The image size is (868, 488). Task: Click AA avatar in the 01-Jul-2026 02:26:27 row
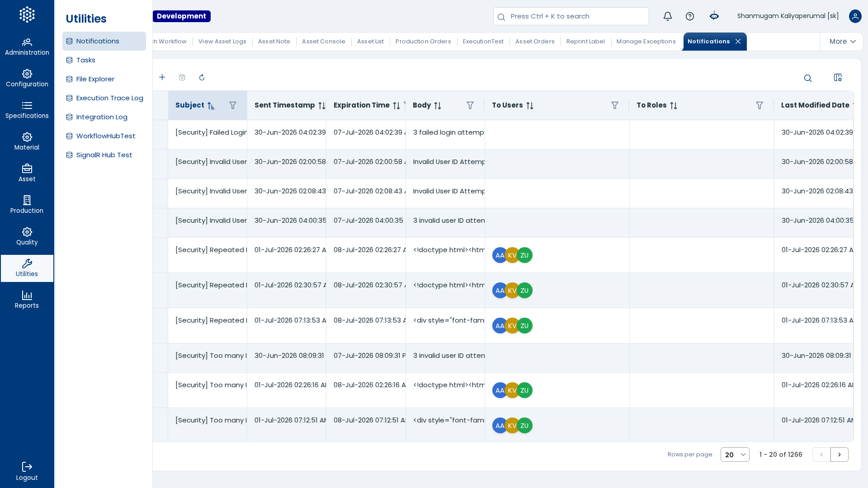pyautogui.click(x=500, y=255)
